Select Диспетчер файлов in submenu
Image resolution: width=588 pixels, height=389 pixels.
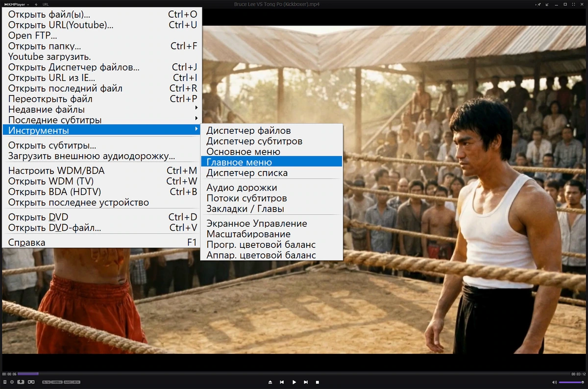pos(271,131)
